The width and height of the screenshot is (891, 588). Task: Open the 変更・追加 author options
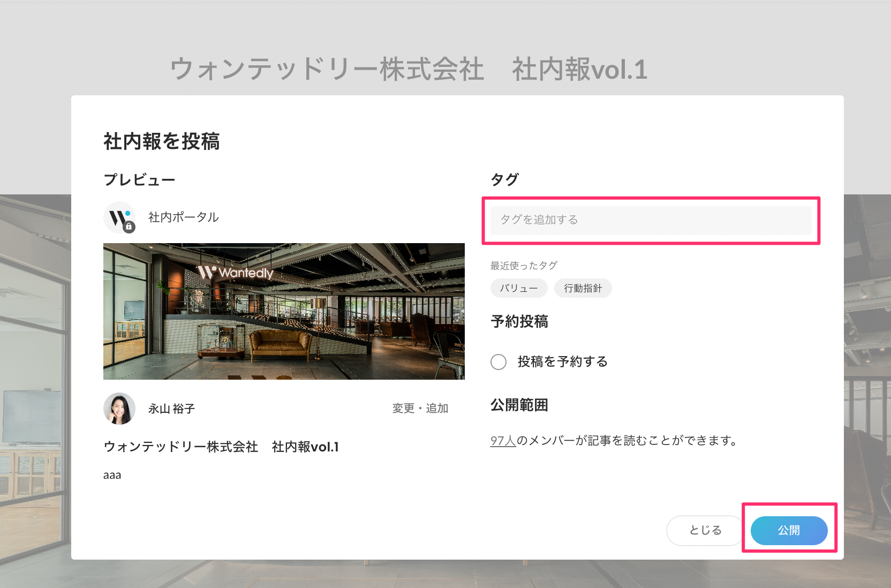[x=420, y=408]
